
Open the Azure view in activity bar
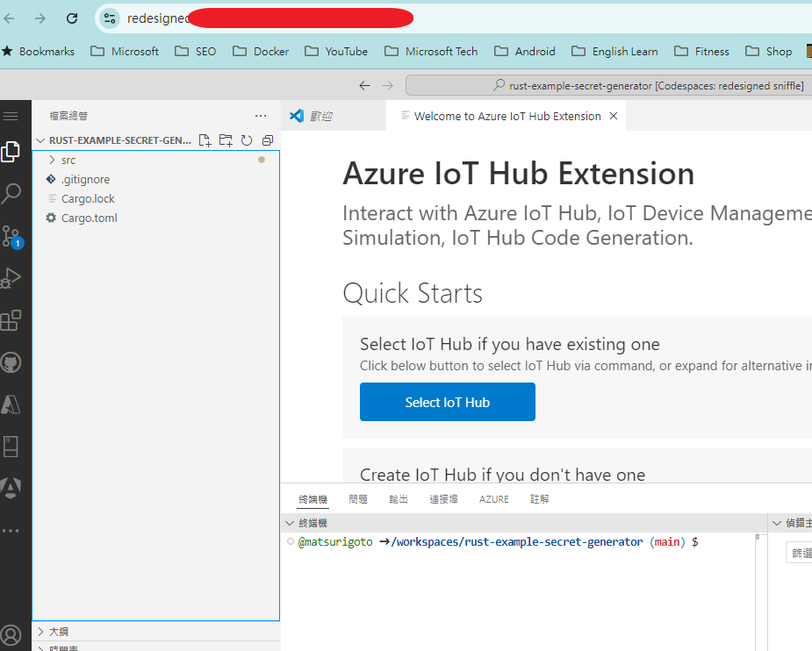(x=11, y=404)
